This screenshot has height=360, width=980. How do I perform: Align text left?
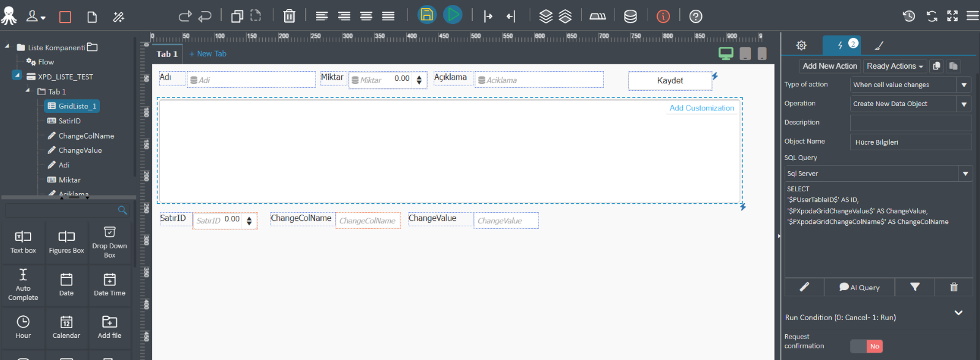click(x=322, y=17)
